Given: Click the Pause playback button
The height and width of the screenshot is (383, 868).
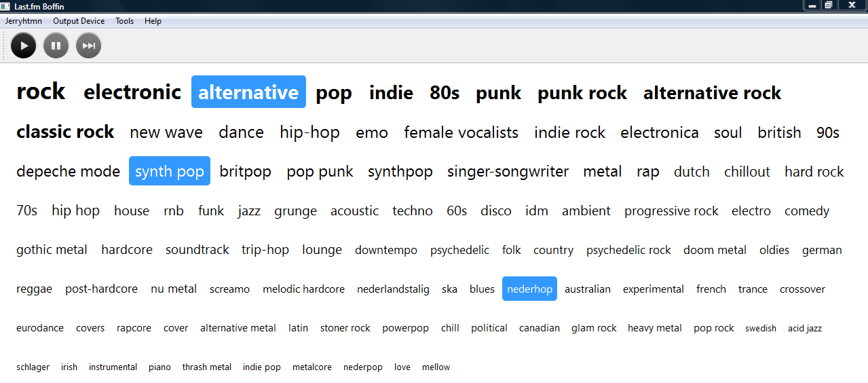Looking at the screenshot, I should pyautogui.click(x=56, y=46).
